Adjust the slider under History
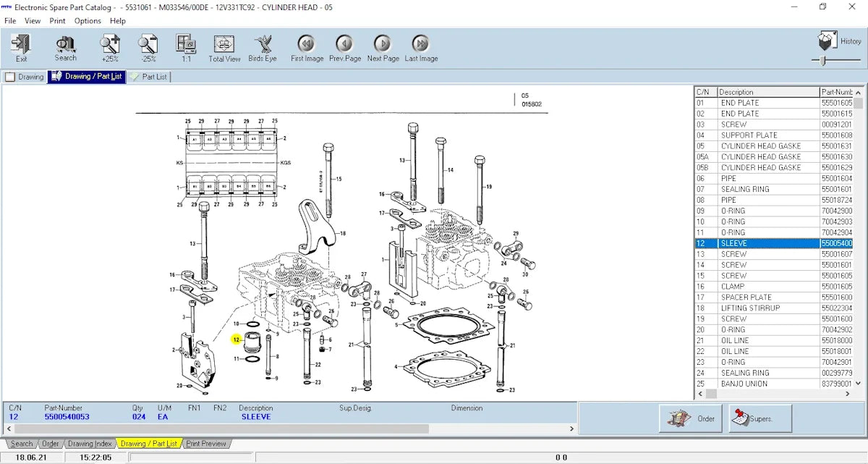This screenshot has width=868, height=464. click(x=822, y=62)
